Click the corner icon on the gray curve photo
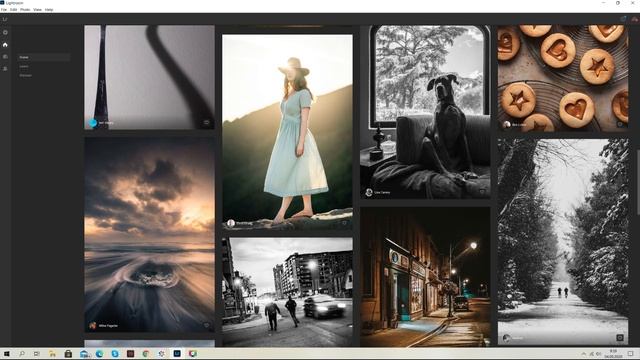Image resolution: width=640 pixels, height=360 pixels. [x=207, y=122]
